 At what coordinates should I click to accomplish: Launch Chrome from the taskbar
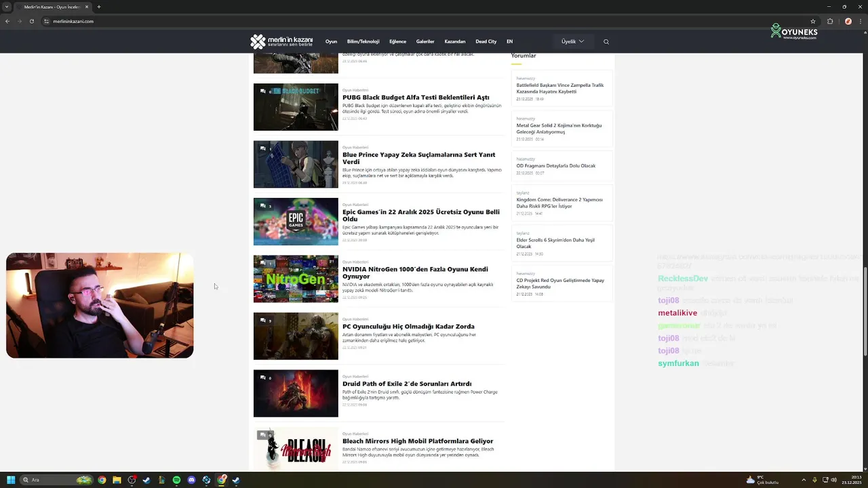point(102,480)
